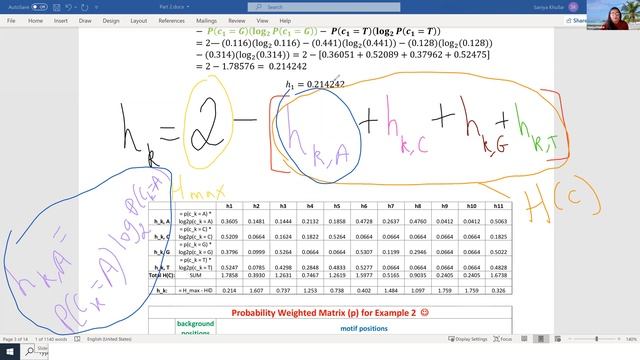Click into the Search box
The width and height of the screenshot is (640, 360).
click(324, 7)
